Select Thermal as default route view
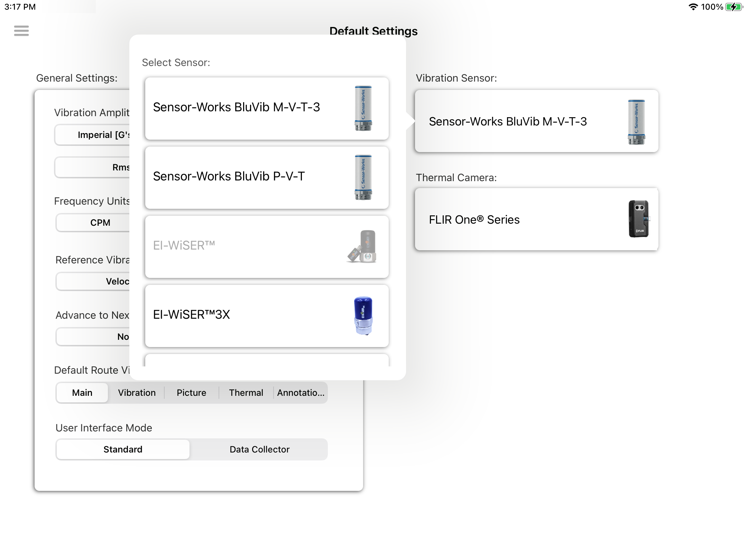 246,393
